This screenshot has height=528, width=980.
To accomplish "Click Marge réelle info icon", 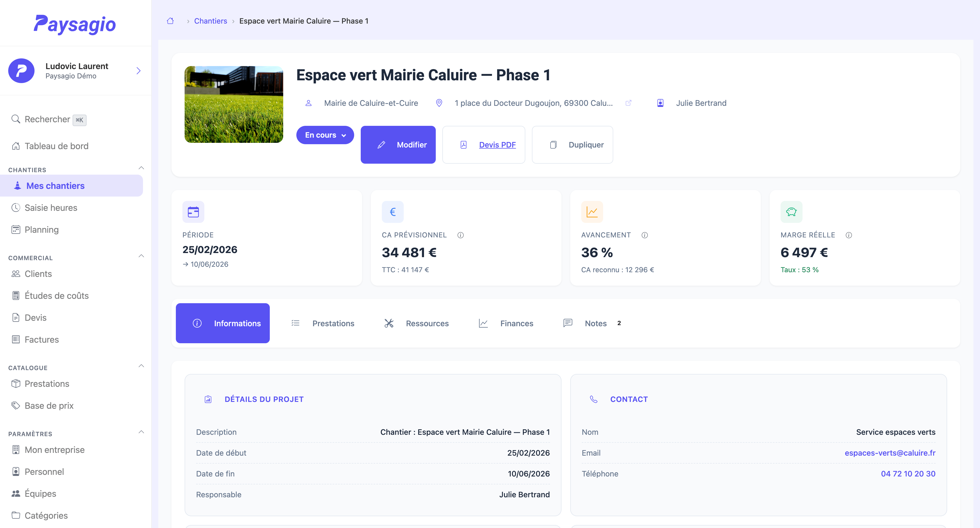I will [848, 235].
